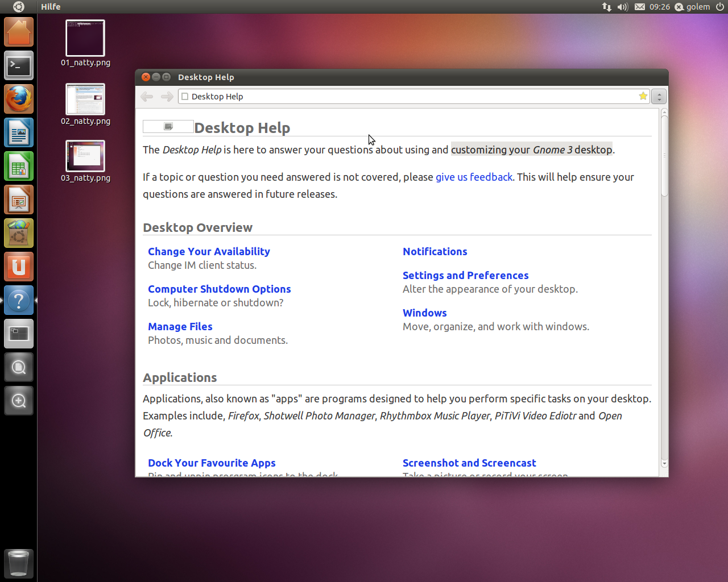Open LibreOffice Writer from the launcher
The height and width of the screenshot is (582, 728).
[18, 132]
